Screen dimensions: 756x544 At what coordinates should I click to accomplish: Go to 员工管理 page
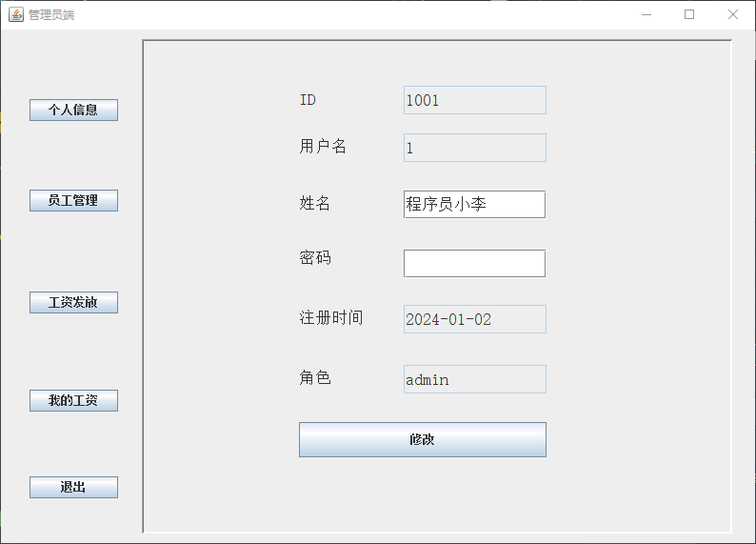73,200
